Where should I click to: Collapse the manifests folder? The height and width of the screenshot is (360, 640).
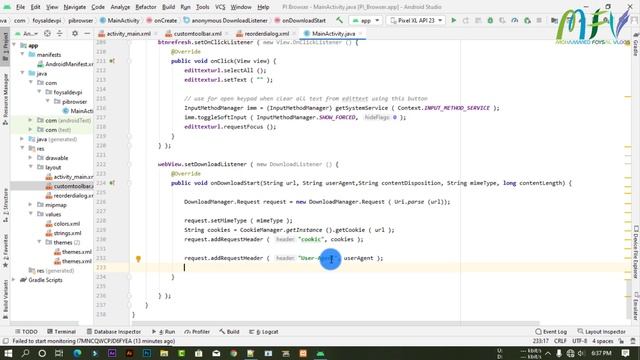tap(23, 55)
